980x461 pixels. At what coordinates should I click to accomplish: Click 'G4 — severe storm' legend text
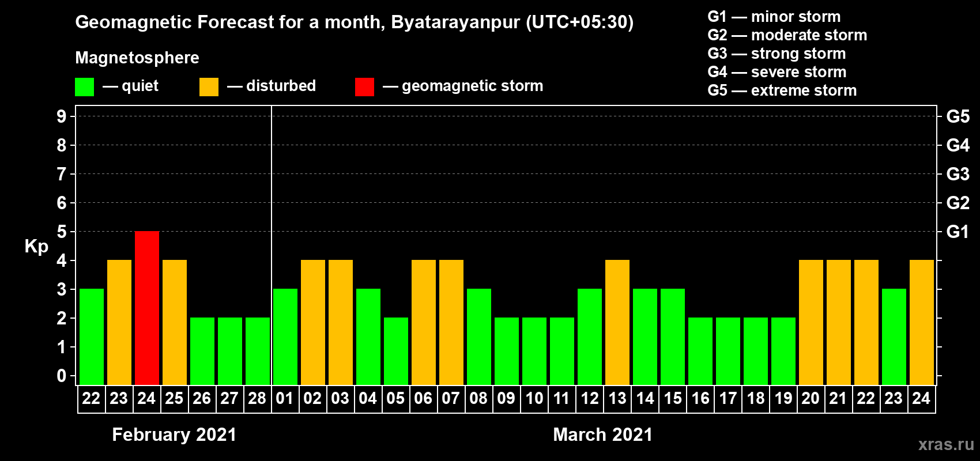point(777,72)
